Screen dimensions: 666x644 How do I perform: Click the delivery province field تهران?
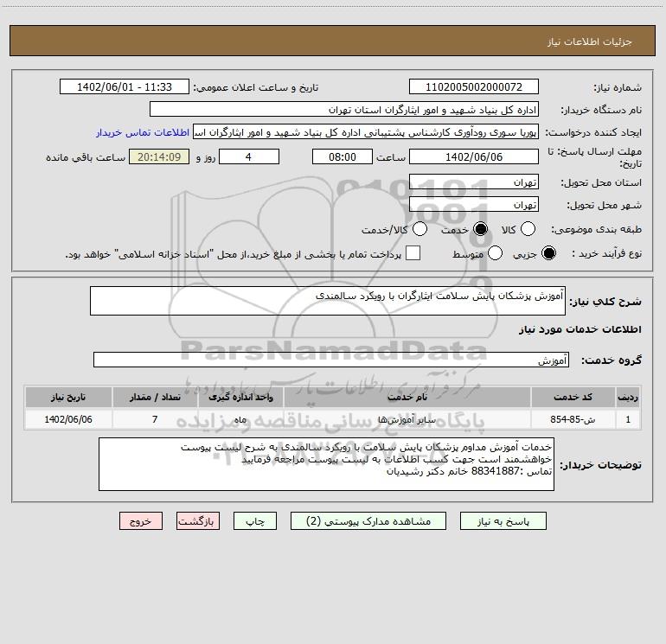tap(474, 182)
